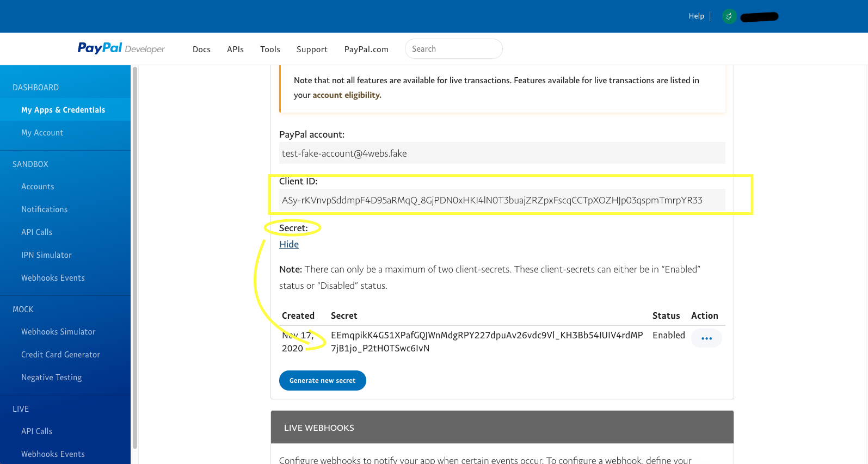Click the Search input field
Screen dimensions: 868x464
pyautogui.click(x=453, y=49)
